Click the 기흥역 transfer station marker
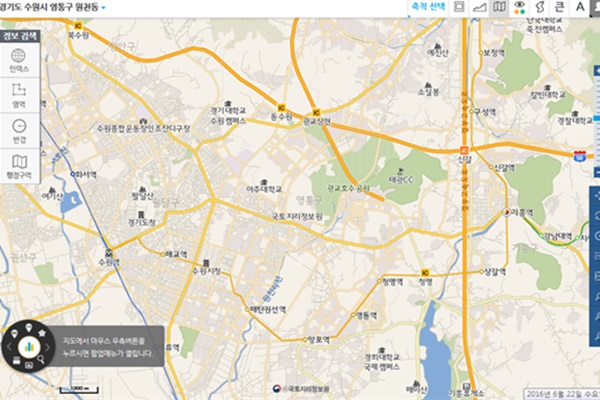Screen dimensions: 600x400 click(506, 212)
